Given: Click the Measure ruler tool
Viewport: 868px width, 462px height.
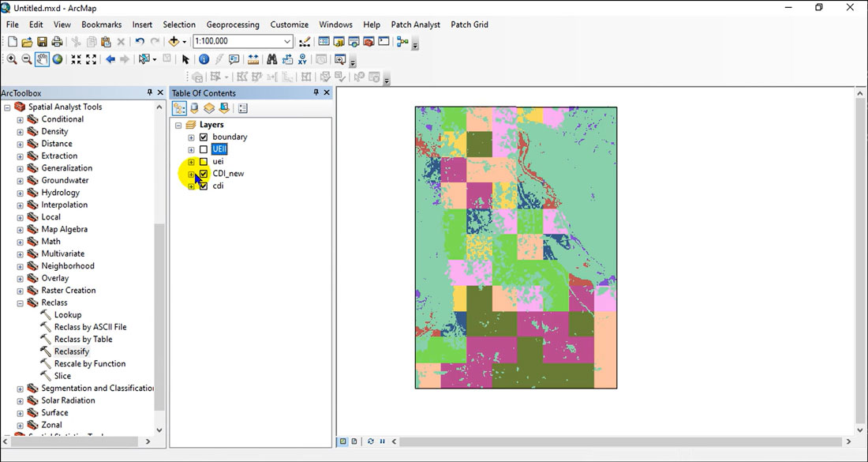Looking at the screenshot, I should coord(253,59).
